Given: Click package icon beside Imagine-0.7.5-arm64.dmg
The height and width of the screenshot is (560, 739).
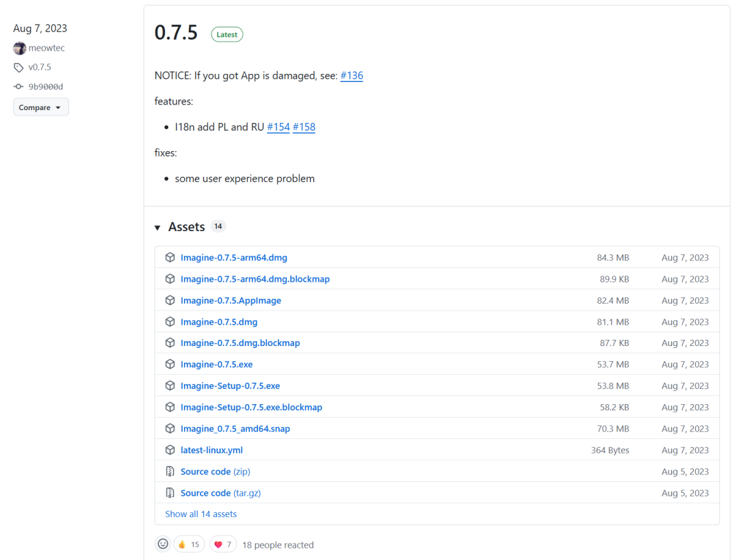Looking at the screenshot, I should [170, 258].
